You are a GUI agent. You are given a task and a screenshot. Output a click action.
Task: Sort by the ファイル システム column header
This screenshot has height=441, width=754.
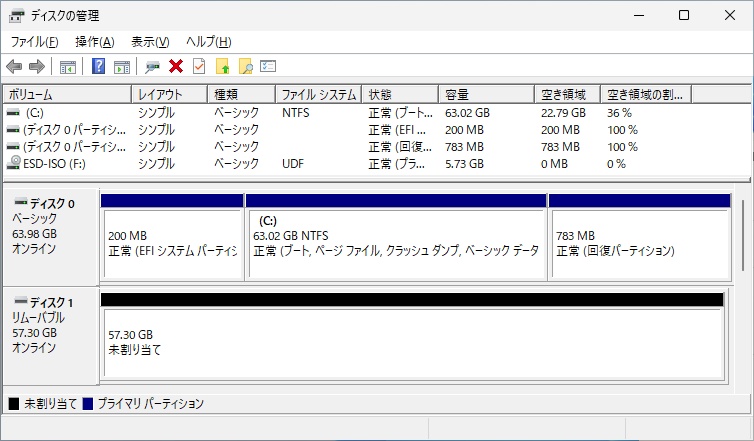[x=319, y=94]
